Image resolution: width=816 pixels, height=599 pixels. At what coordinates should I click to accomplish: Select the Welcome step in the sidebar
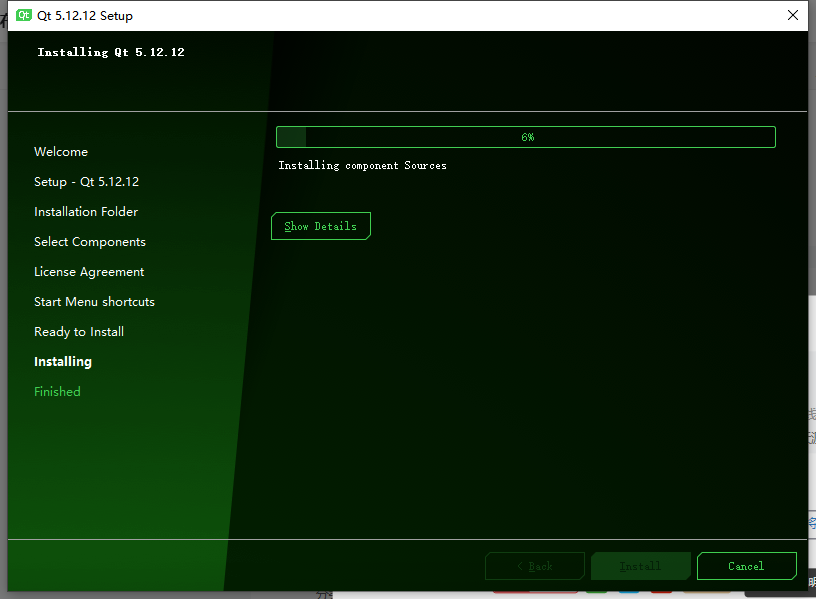(x=61, y=151)
